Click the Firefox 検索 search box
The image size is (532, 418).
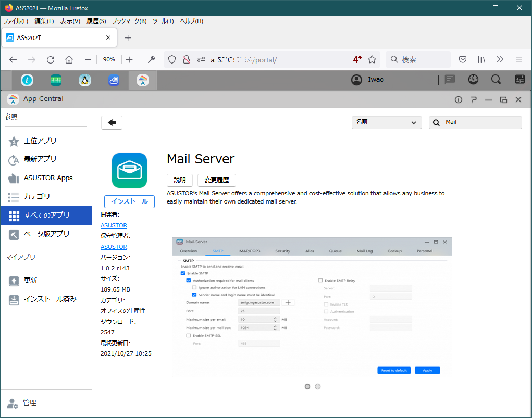418,60
